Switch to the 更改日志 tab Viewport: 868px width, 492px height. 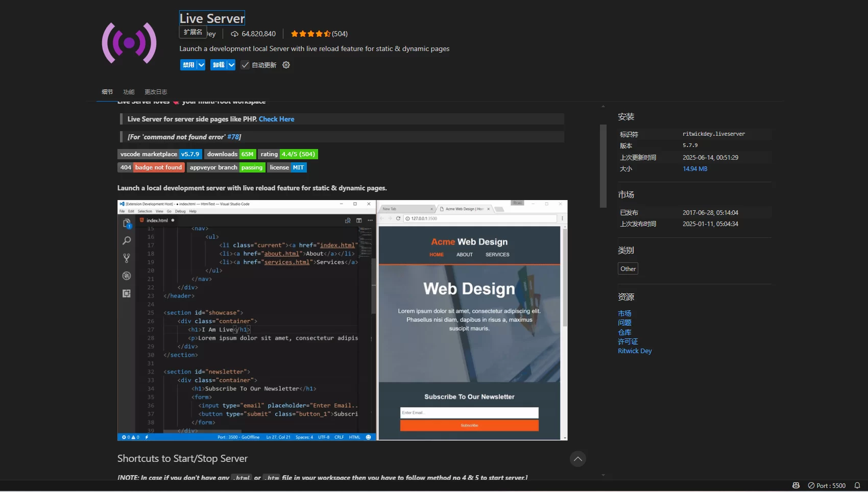[x=156, y=92]
